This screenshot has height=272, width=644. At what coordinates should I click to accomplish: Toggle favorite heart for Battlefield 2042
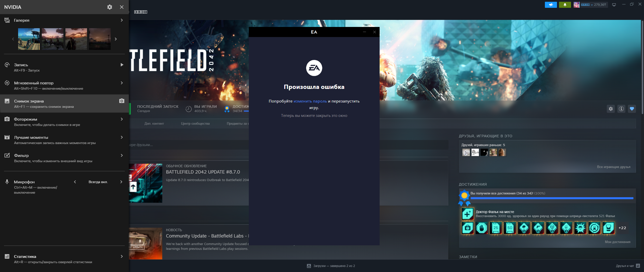coord(632,109)
